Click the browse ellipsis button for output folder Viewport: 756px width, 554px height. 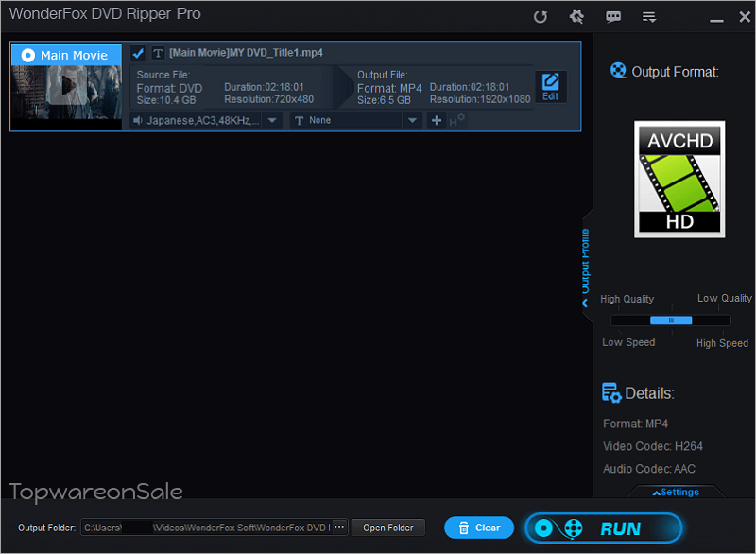[x=339, y=527]
